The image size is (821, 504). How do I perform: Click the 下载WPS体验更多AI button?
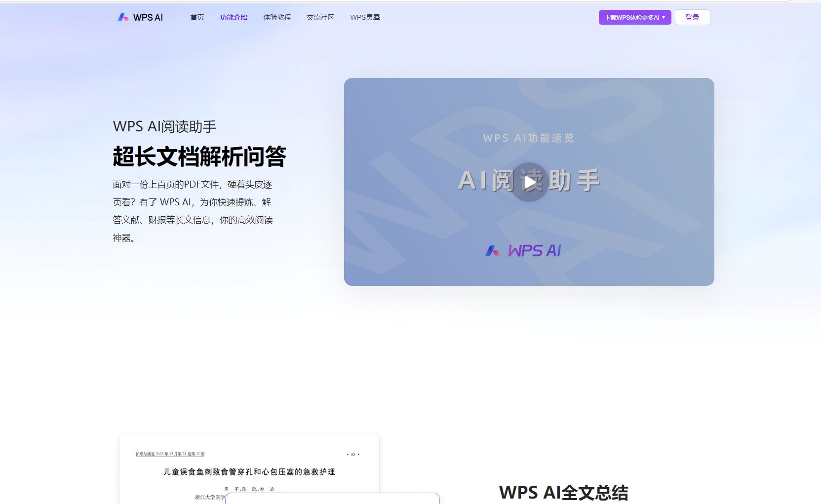[x=631, y=17]
